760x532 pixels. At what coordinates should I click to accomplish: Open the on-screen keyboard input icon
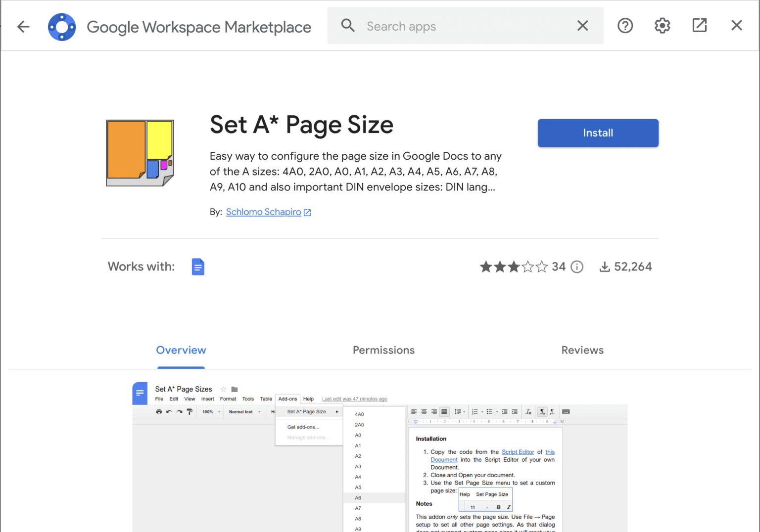(565, 411)
